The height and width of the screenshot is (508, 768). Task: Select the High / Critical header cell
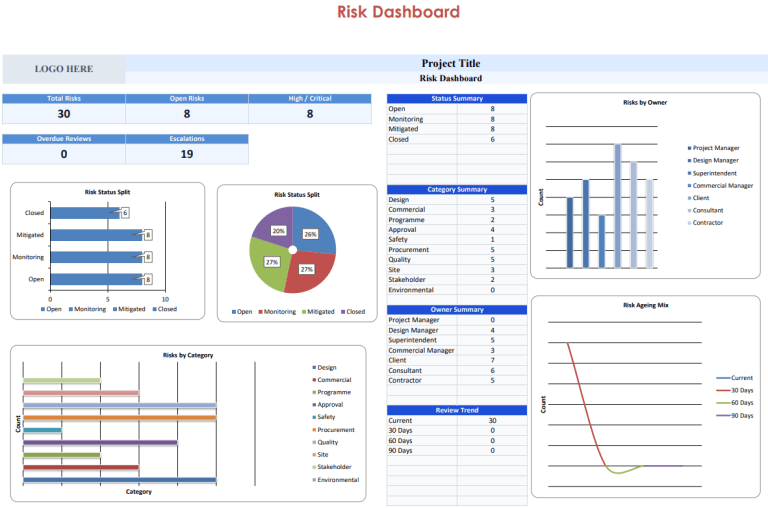(310, 98)
